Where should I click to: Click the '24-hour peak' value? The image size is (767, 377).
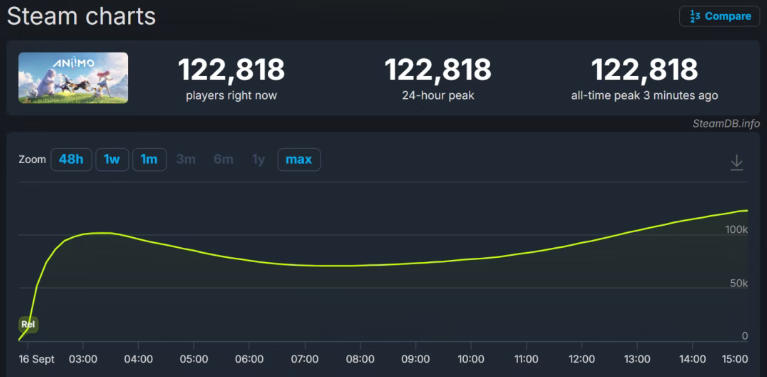[x=438, y=70]
